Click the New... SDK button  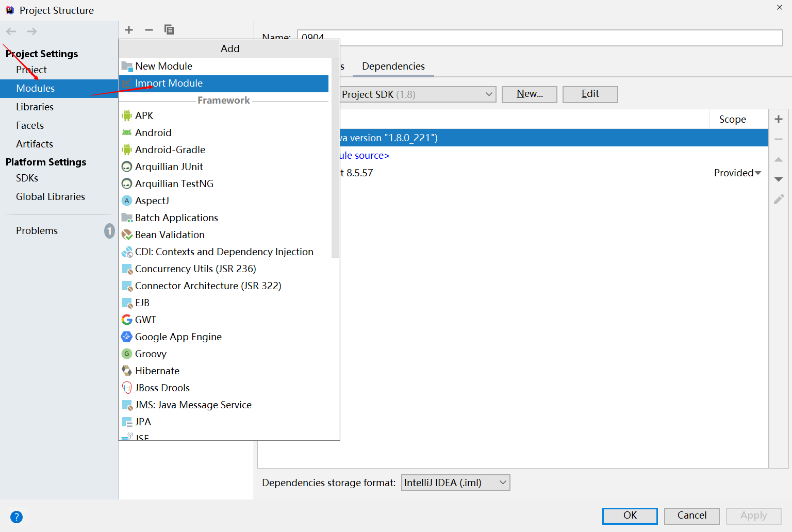click(530, 94)
